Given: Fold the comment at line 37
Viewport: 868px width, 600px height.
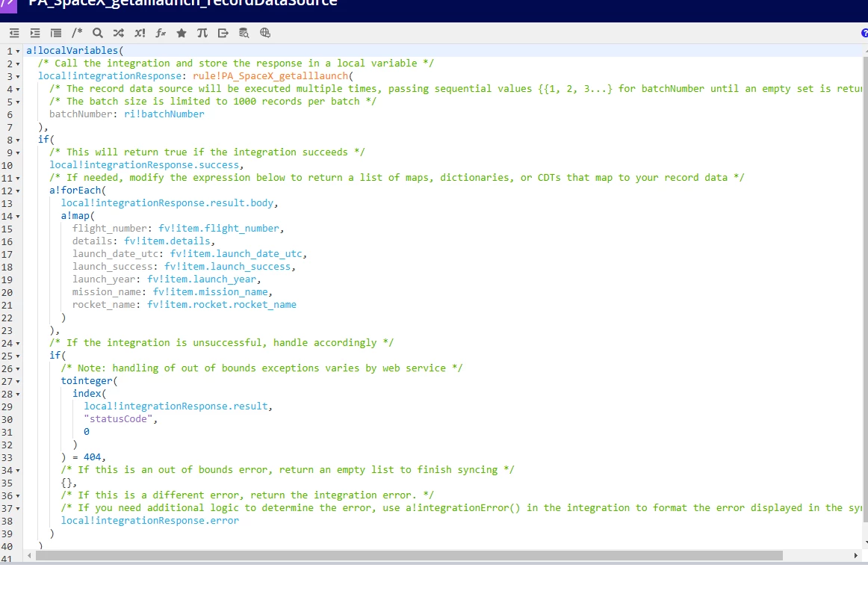Looking at the screenshot, I should click(x=18, y=510).
